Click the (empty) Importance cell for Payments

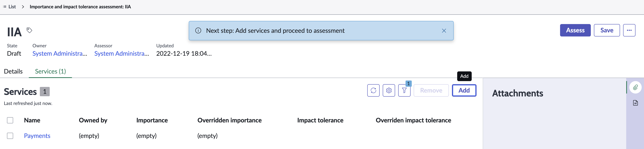click(147, 136)
